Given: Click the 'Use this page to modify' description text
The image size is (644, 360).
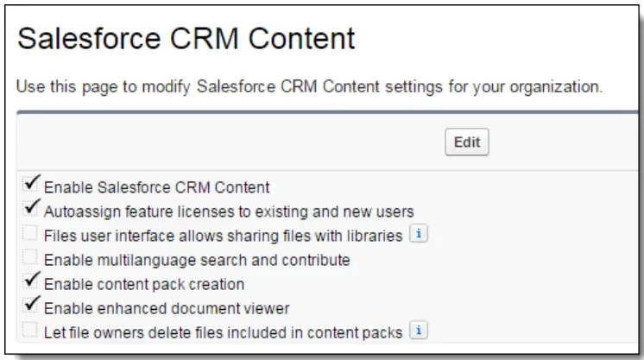Looking at the screenshot, I should coord(310,87).
